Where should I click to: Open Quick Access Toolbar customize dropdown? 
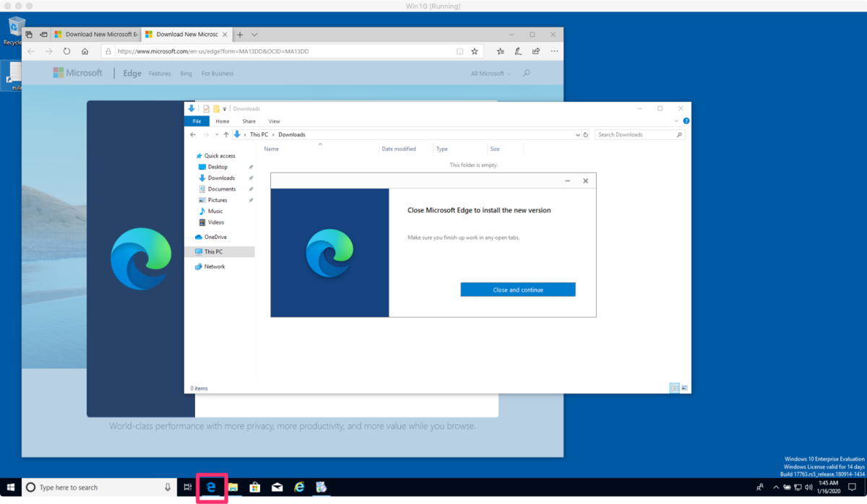click(x=225, y=109)
